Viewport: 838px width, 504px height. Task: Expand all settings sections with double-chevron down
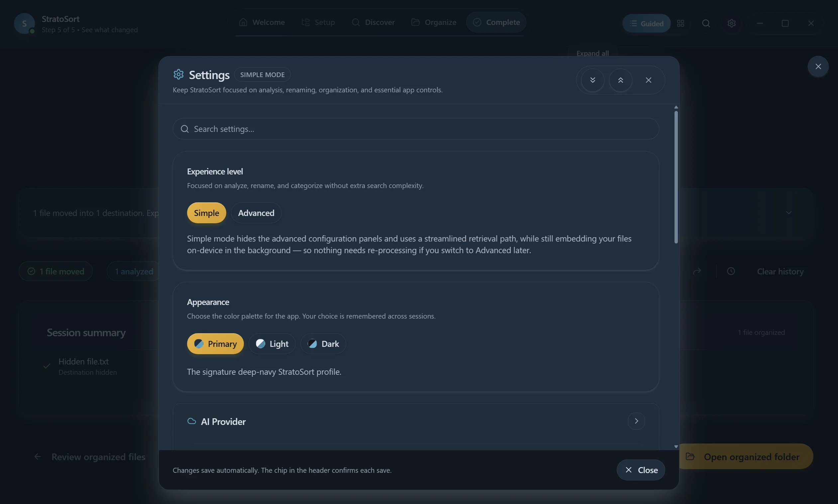coord(592,80)
